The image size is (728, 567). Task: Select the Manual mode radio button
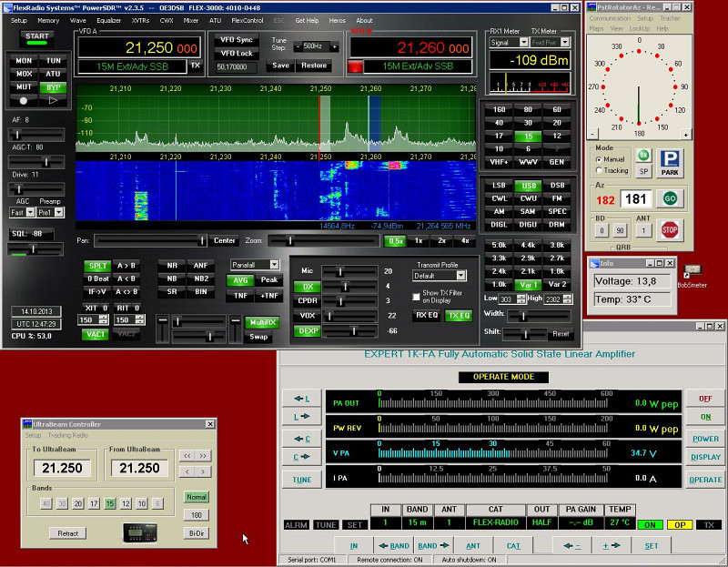[x=599, y=159]
